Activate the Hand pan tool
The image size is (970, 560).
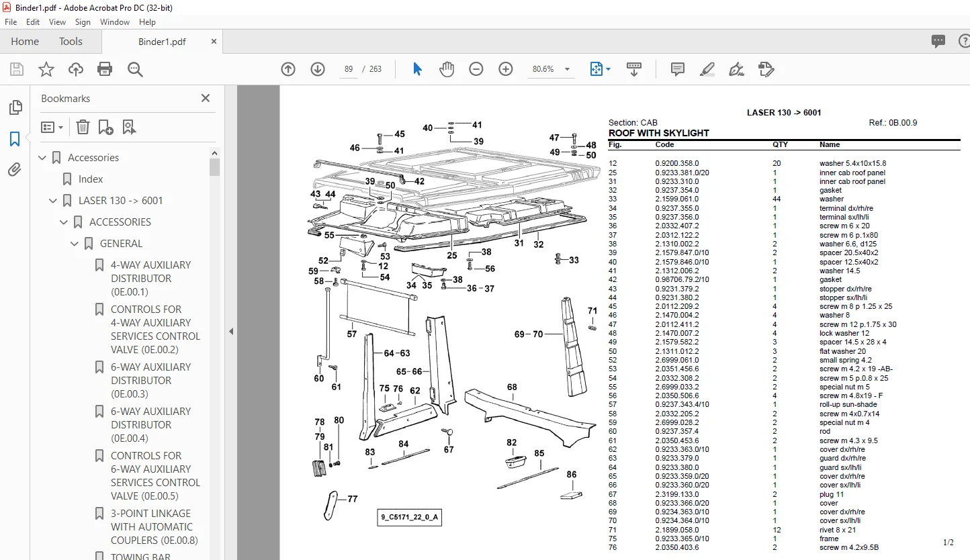pyautogui.click(x=447, y=69)
